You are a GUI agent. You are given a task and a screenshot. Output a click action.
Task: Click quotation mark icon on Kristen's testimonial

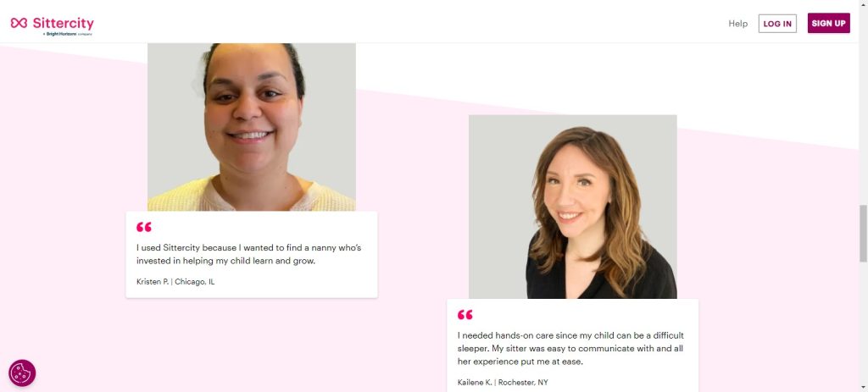tap(144, 227)
